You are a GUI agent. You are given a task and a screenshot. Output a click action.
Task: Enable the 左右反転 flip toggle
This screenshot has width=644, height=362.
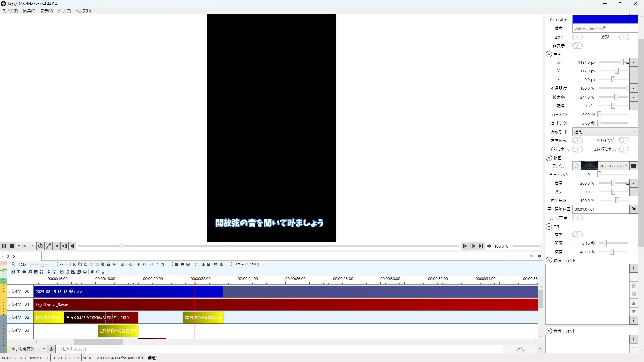(x=577, y=140)
